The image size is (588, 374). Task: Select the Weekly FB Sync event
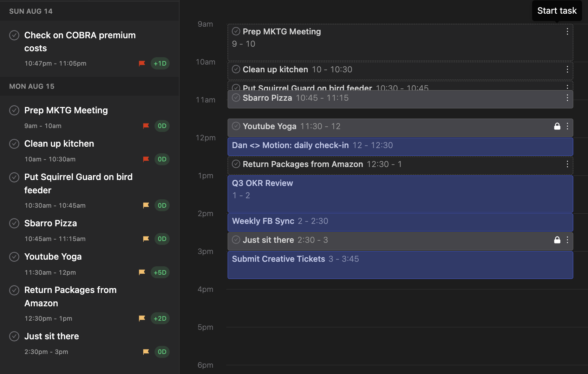click(400, 222)
